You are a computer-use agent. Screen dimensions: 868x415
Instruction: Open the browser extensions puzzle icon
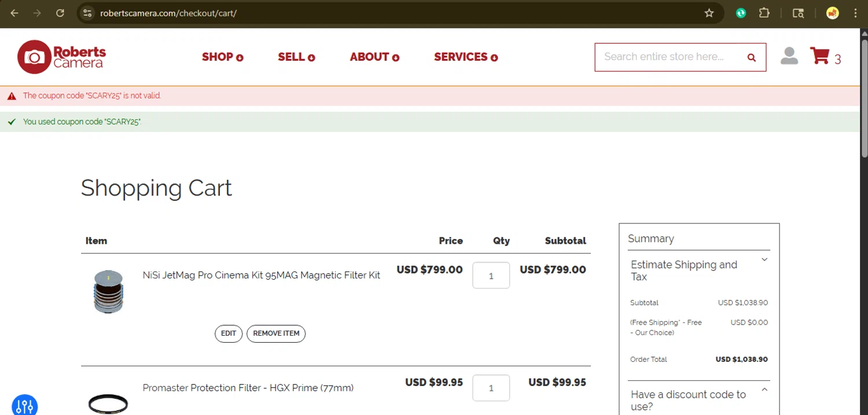(x=764, y=13)
